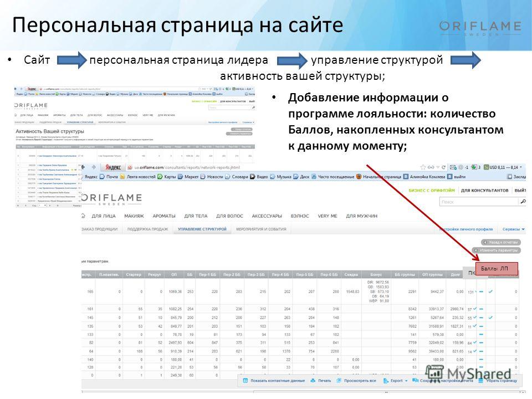
Task: Open the Маркет bookmark
Action: point(188,177)
